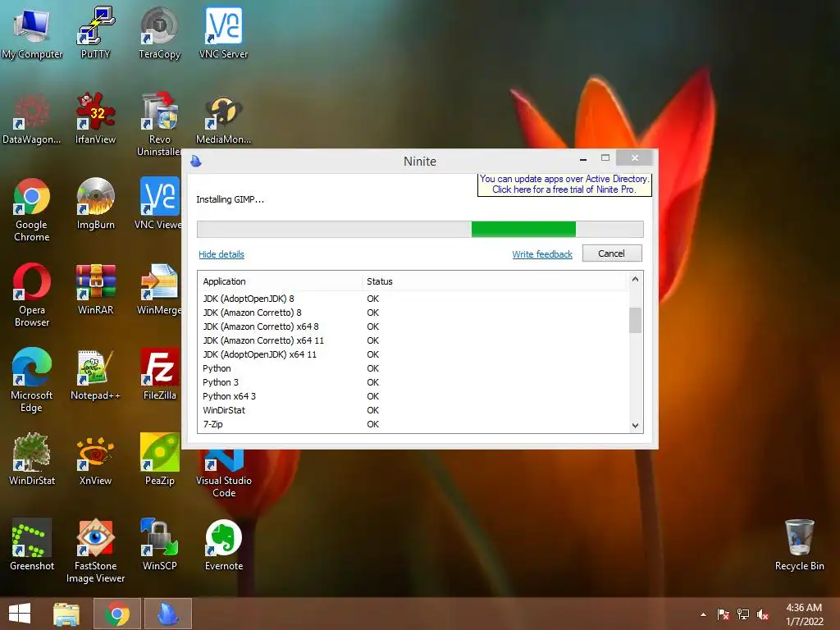Launch PuTTY from the desktop
Image resolution: width=840 pixels, height=630 pixels.
click(x=95, y=33)
